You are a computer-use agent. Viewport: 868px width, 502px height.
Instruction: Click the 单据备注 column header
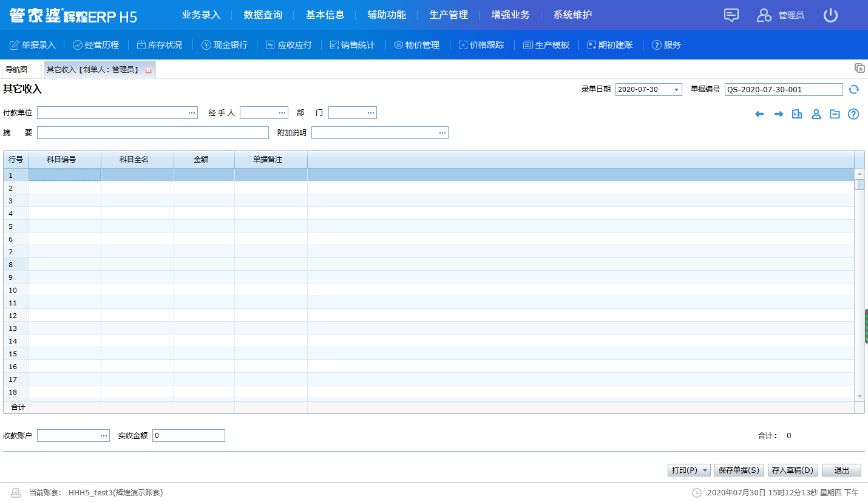pos(271,160)
